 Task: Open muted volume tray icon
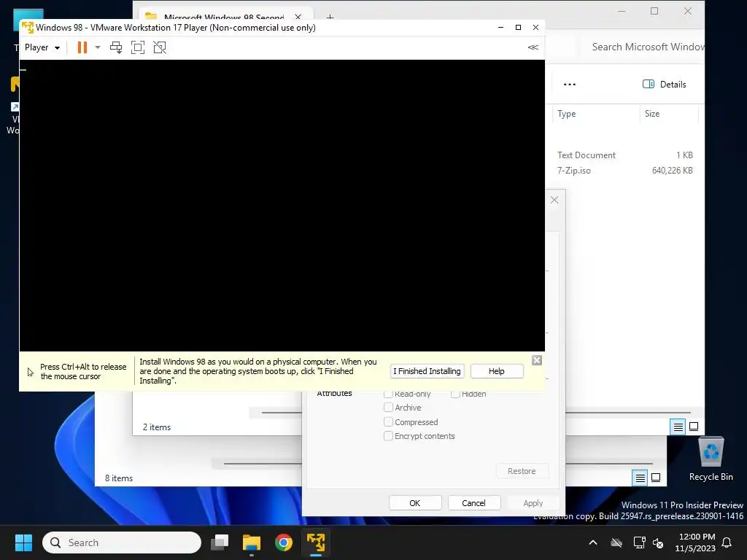[659, 542]
